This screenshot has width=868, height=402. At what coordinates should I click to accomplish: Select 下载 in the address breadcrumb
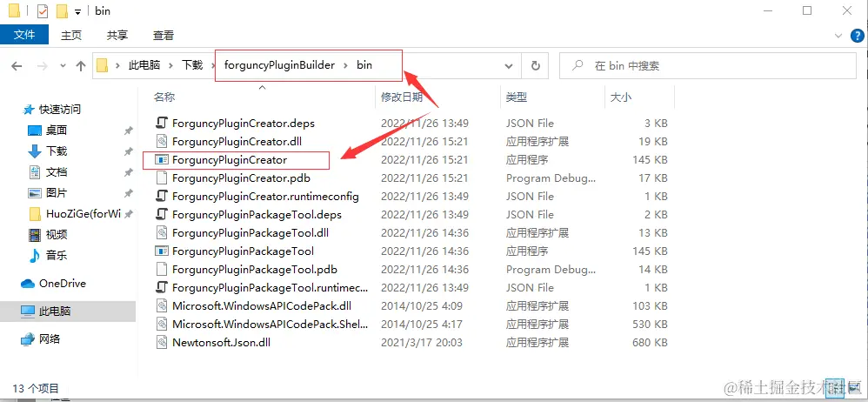(192, 65)
